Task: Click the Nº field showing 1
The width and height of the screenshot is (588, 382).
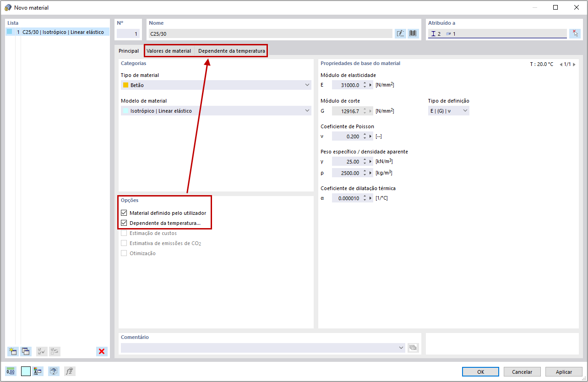Action: (x=128, y=33)
